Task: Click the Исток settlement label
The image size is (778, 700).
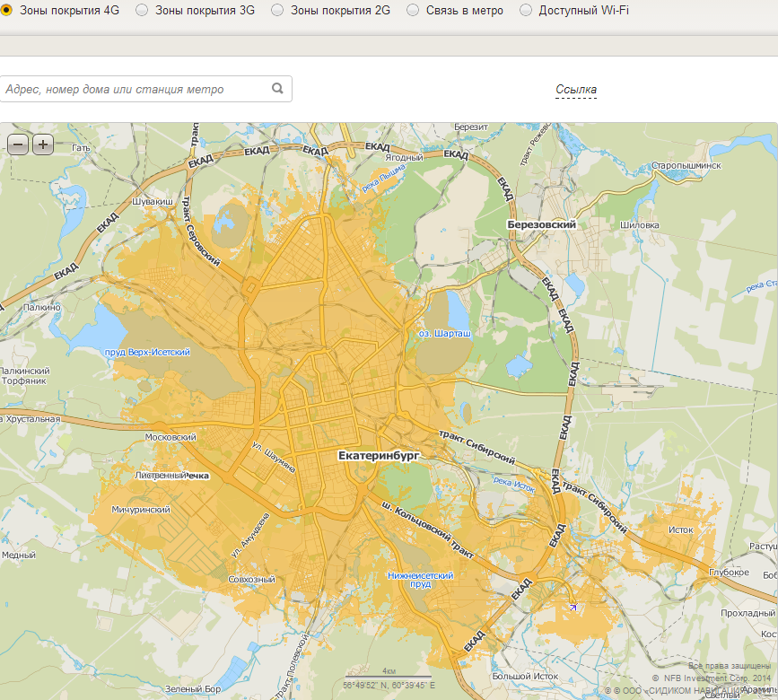Action: pos(680,529)
